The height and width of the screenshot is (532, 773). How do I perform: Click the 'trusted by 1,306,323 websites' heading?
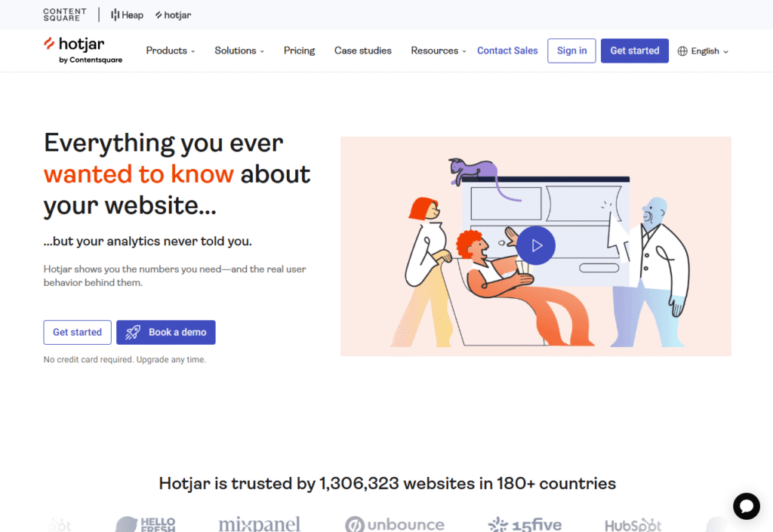pos(387,483)
